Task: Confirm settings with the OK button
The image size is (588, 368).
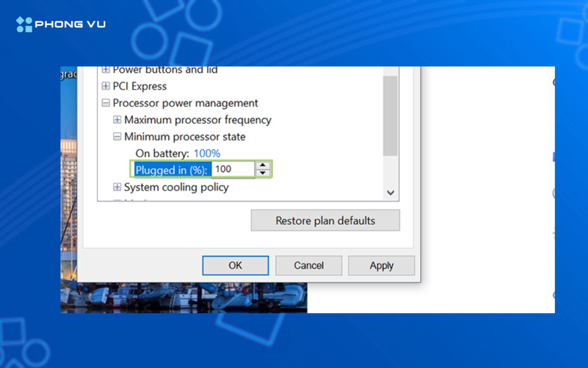Action: [235, 266]
